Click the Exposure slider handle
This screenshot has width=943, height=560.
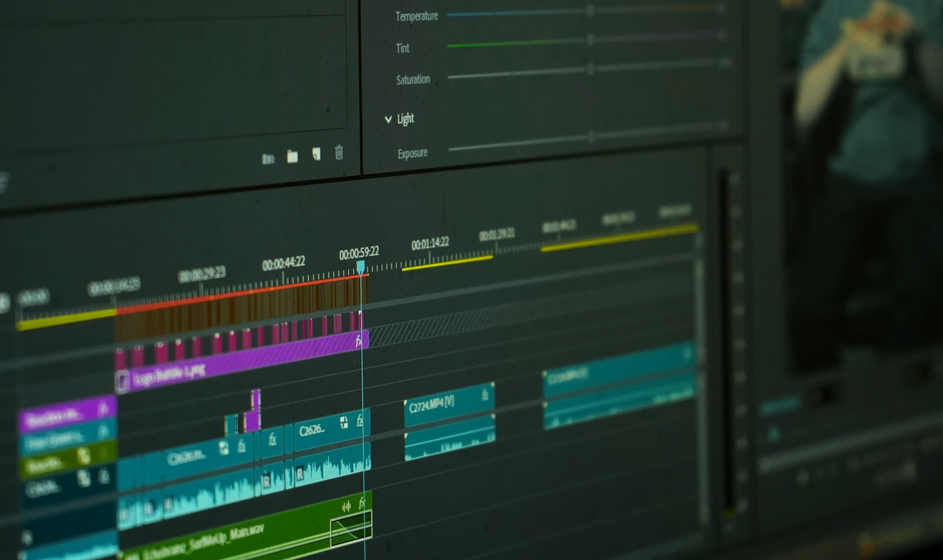pyautogui.click(x=592, y=137)
